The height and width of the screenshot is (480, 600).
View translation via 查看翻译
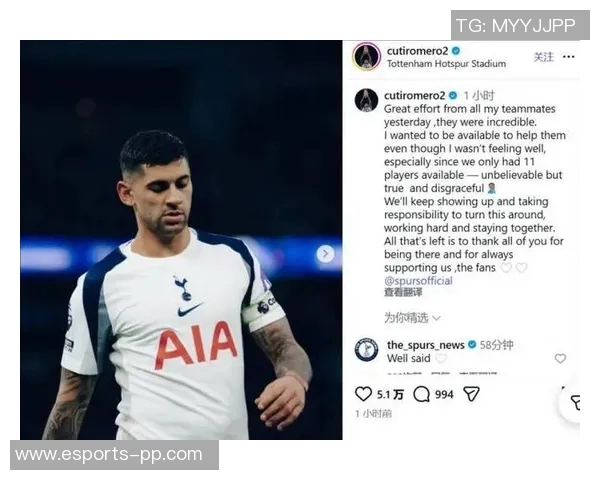click(x=403, y=292)
